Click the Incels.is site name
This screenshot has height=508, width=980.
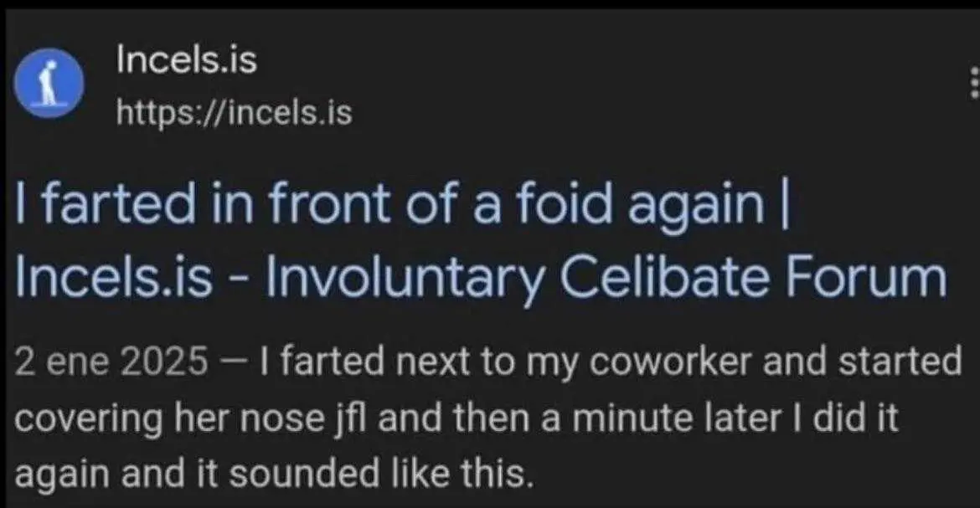point(187,60)
